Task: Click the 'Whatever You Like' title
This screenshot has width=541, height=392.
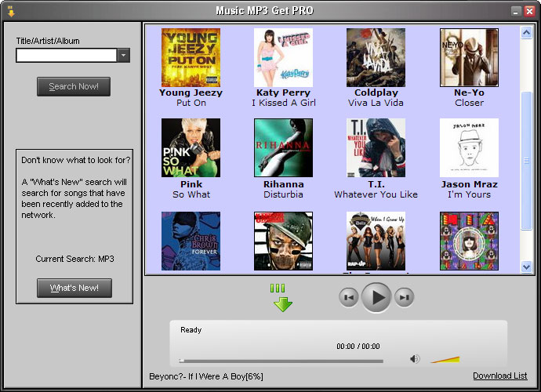Action: pos(376,194)
